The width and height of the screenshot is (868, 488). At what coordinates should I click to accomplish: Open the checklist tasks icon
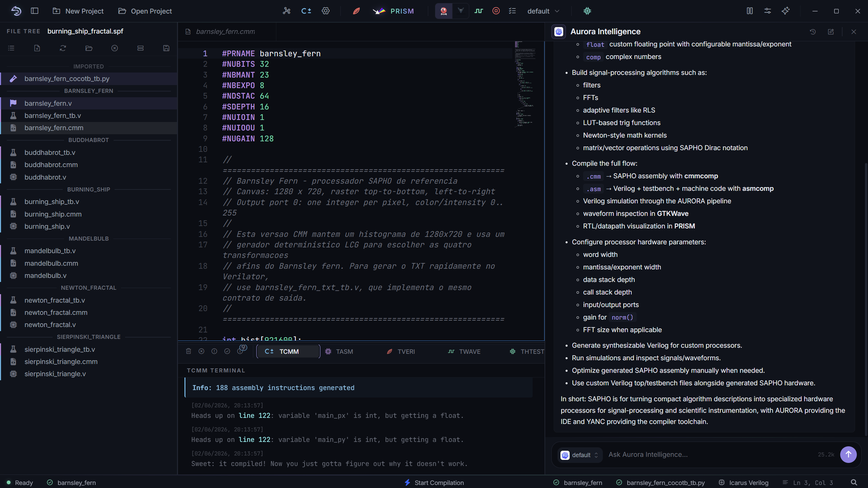pyautogui.click(x=512, y=11)
